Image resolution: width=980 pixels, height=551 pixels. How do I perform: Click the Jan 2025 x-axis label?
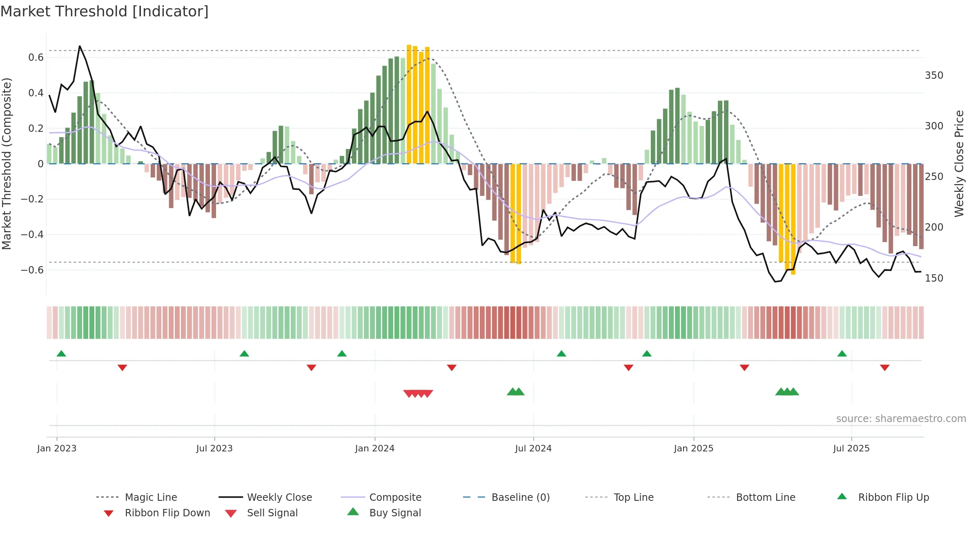(694, 448)
